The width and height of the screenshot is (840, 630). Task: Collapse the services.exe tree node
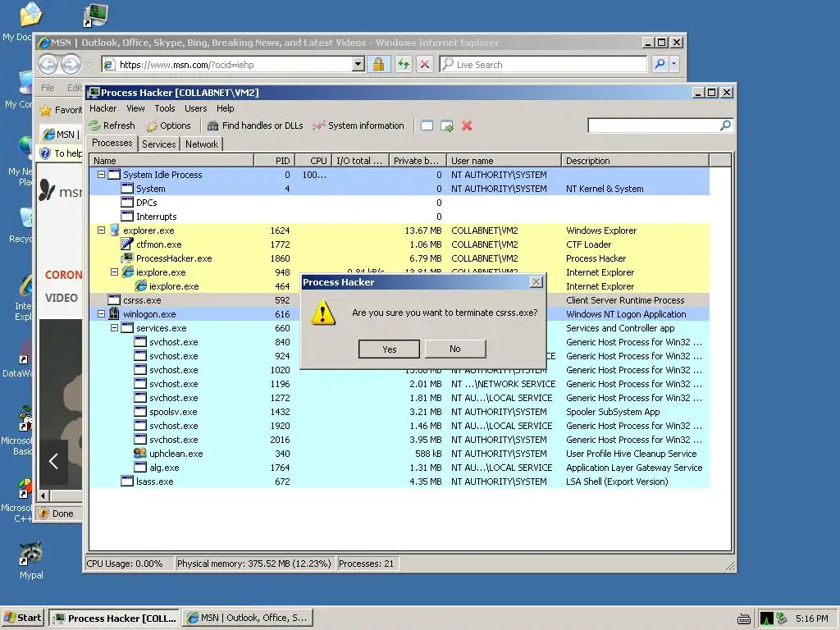point(114,328)
